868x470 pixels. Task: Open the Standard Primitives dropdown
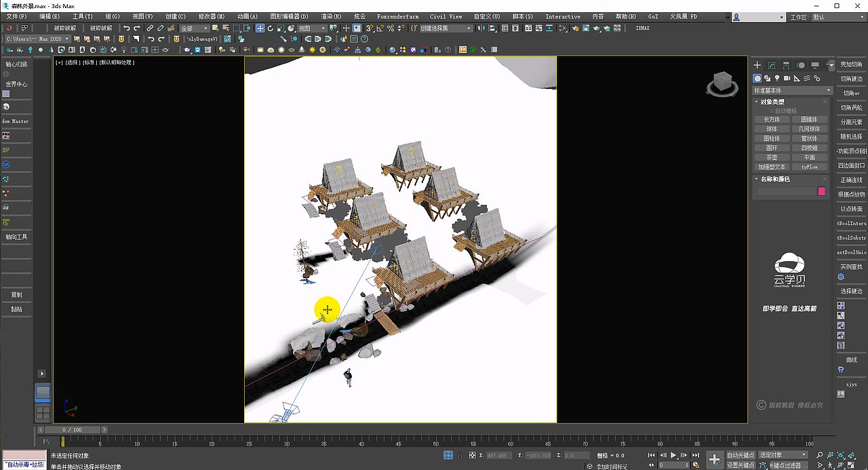791,90
